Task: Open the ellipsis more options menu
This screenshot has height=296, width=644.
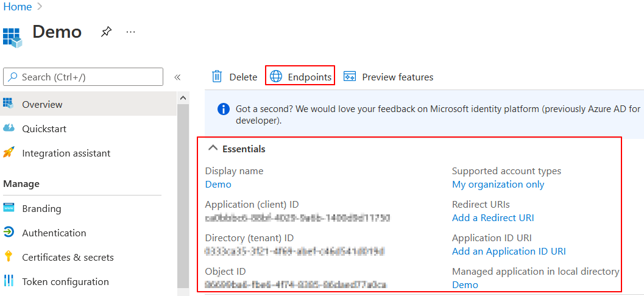Action: [x=130, y=32]
